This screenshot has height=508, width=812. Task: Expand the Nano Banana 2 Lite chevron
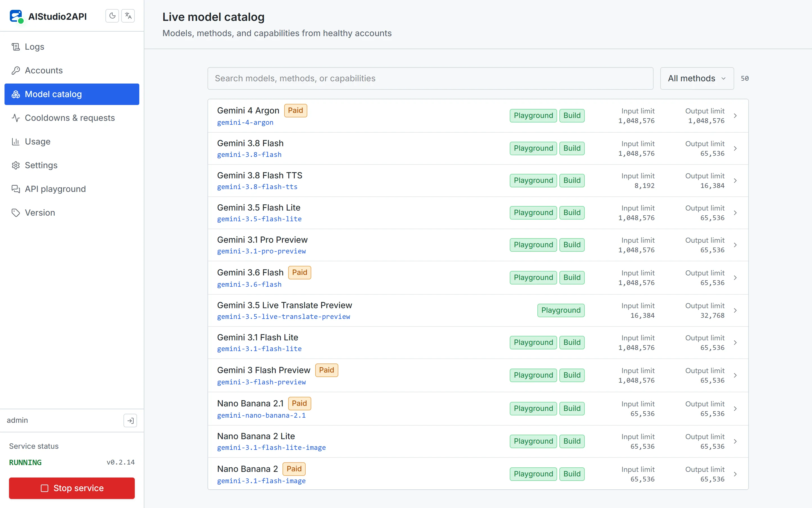click(x=735, y=441)
